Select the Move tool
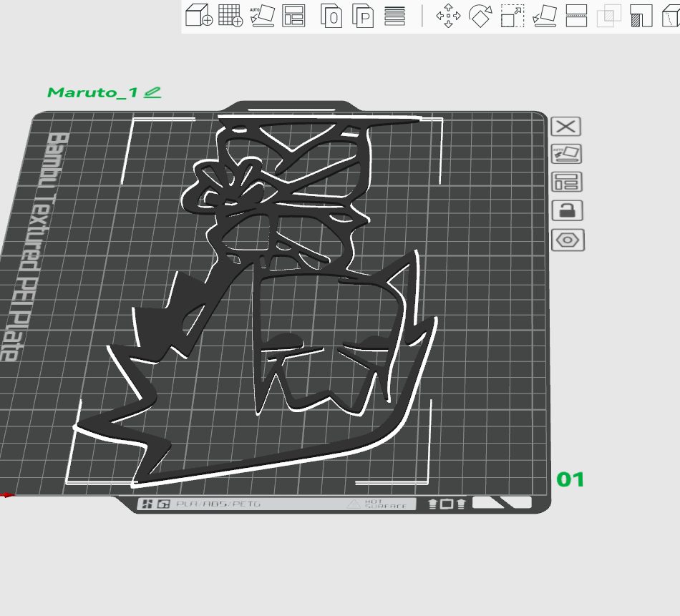 pyautogui.click(x=448, y=16)
